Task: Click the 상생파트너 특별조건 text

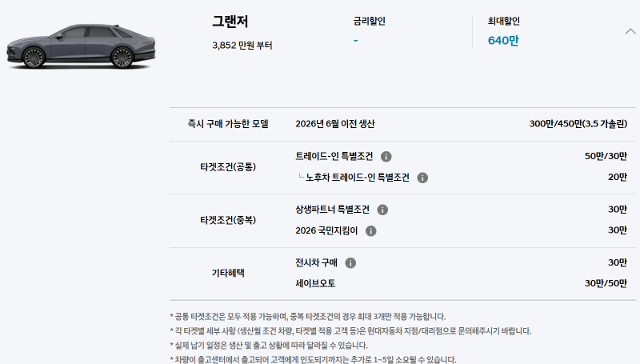Action: coord(332,210)
